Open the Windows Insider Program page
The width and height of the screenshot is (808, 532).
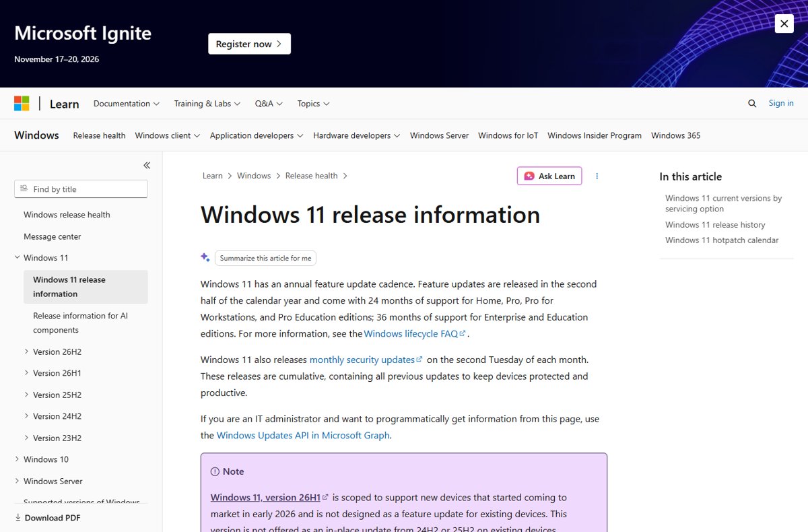pos(595,135)
